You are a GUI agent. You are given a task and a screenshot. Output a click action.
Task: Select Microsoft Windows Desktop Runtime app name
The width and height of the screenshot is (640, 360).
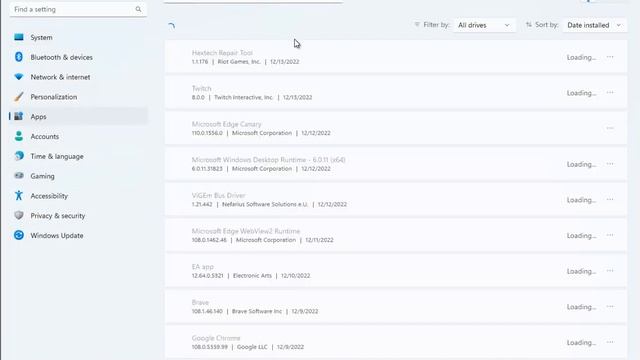(x=269, y=160)
